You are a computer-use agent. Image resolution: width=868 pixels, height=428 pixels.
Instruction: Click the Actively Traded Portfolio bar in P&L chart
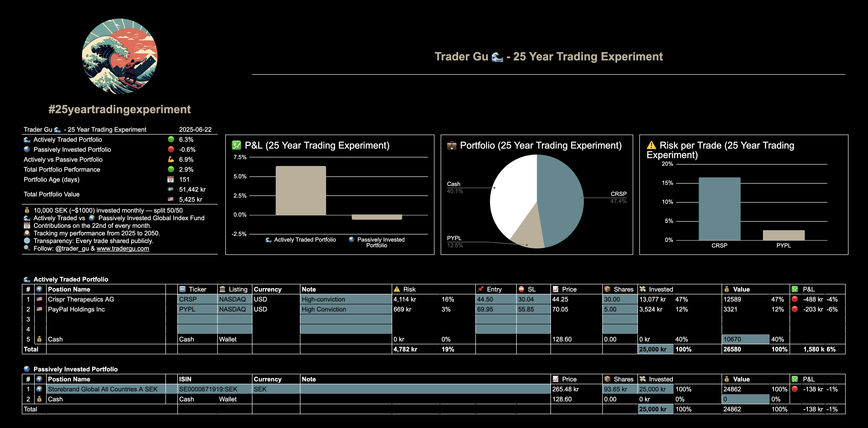click(301, 190)
